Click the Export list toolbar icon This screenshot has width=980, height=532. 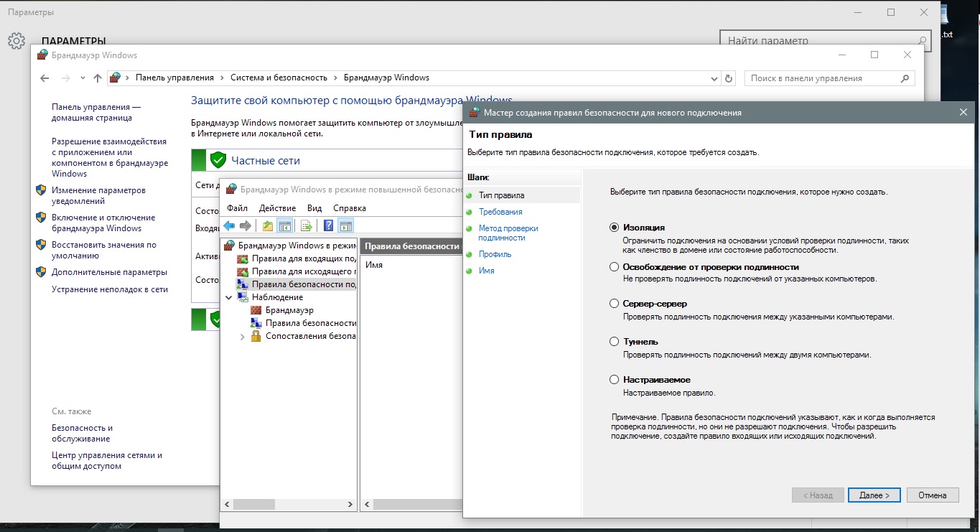point(307,225)
